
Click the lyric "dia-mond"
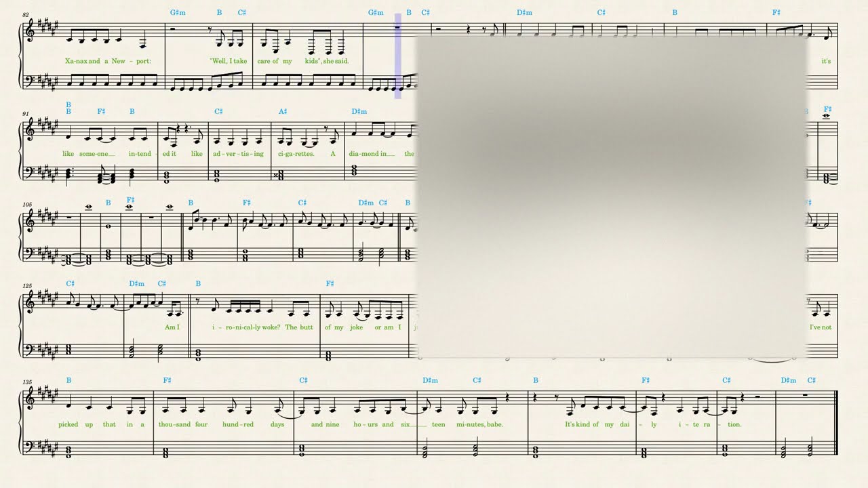pyautogui.click(x=364, y=153)
